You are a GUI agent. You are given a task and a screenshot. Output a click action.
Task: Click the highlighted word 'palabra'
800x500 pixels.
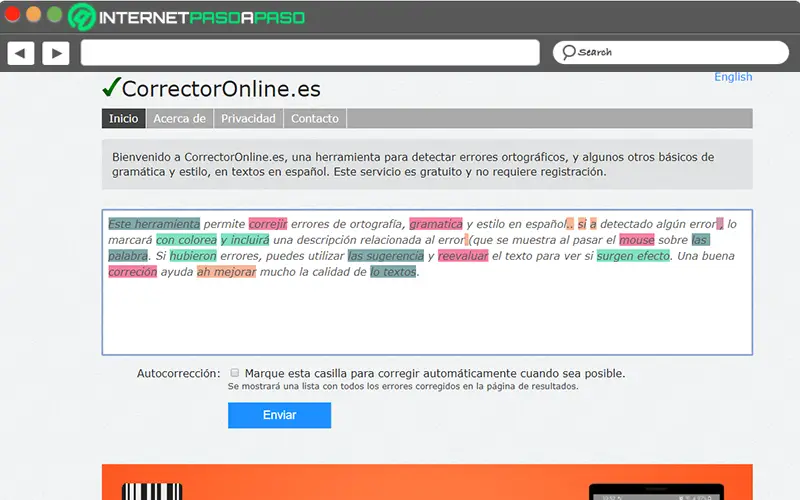pos(128,256)
